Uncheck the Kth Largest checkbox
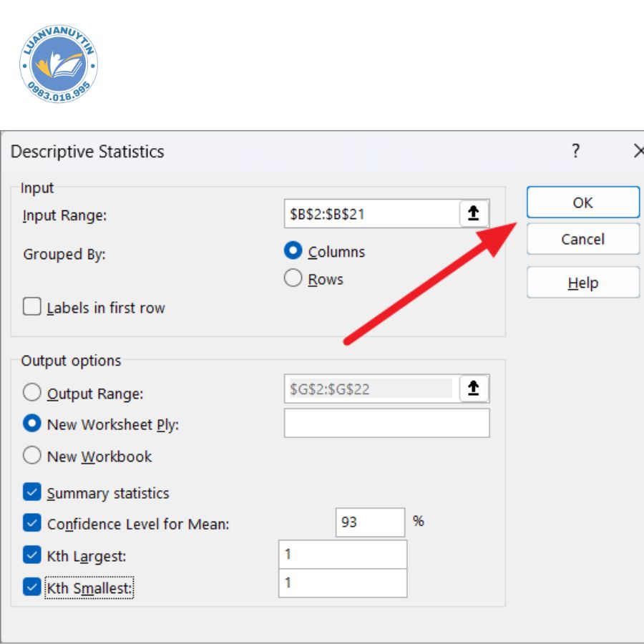Viewport: 644px width, 644px height. pyautogui.click(x=32, y=555)
